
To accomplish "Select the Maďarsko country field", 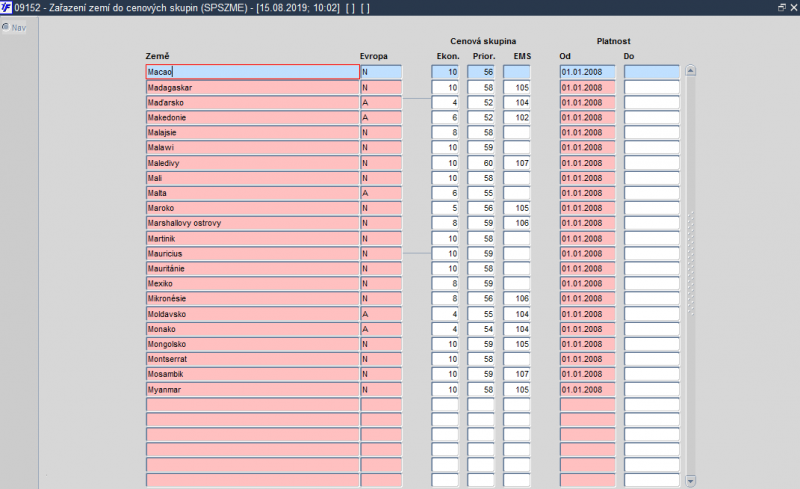I will click(253, 103).
